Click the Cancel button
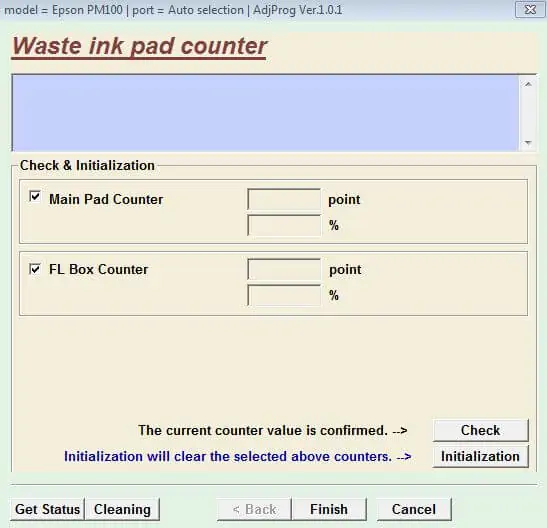This screenshot has height=528, width=547. point(414,509)
